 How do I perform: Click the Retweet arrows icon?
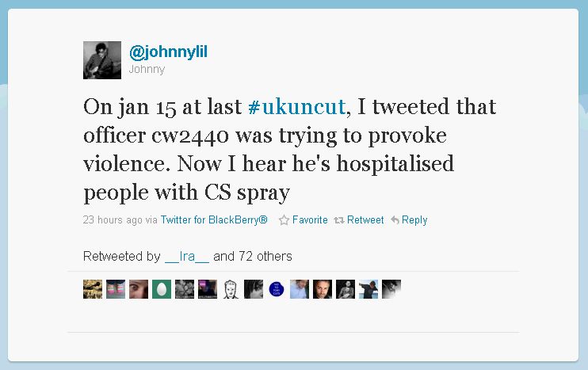(x=339, y=220)
